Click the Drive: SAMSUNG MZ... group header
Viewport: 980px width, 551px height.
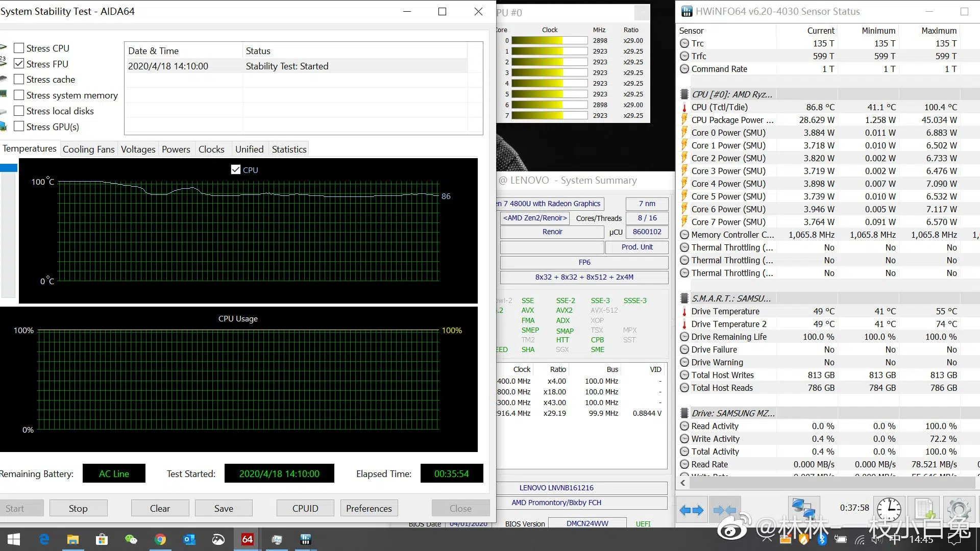pyautogui.click(x=827, y=413)
